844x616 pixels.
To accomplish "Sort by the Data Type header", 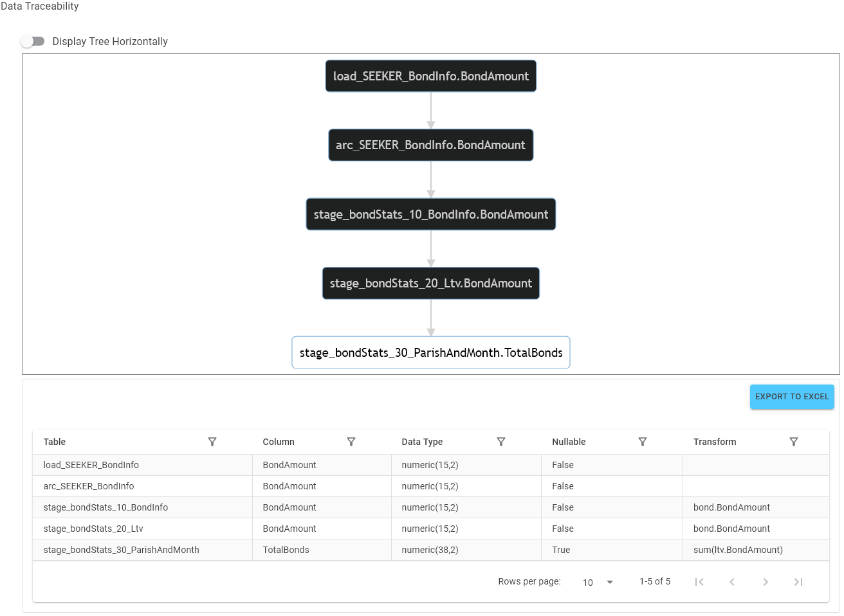I will pyautogui.click(x=422, y=442).
